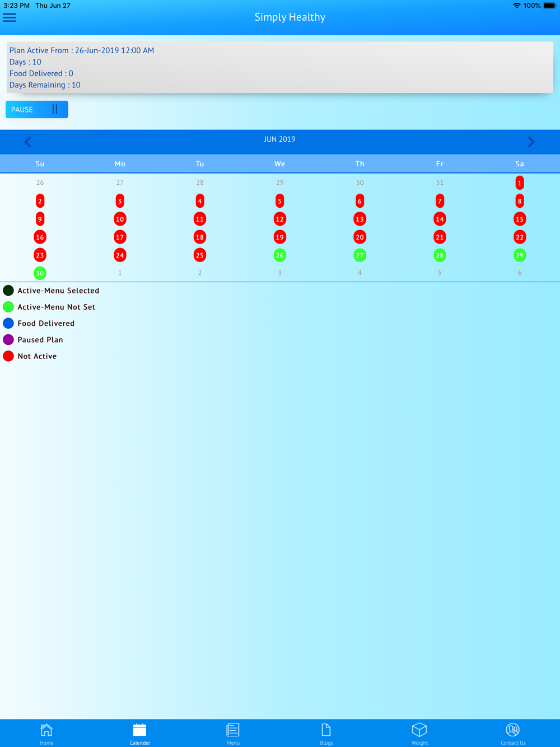Screen dimensions: 560x747
Task: Click 'Days Remaining : 10' text
Action: tap(45, 85)
